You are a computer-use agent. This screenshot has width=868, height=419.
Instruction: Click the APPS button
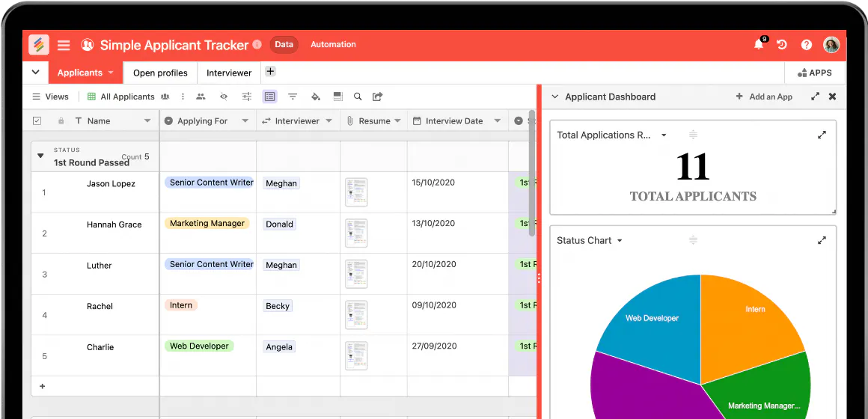[x=814, y=73]
